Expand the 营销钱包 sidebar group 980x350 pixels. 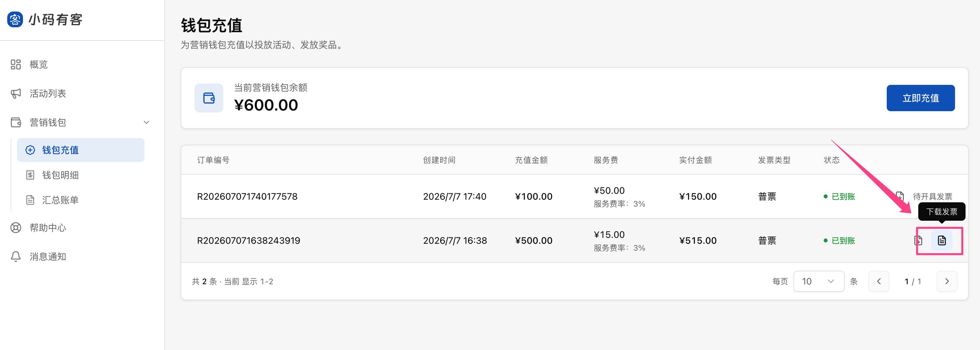(80, 122)
